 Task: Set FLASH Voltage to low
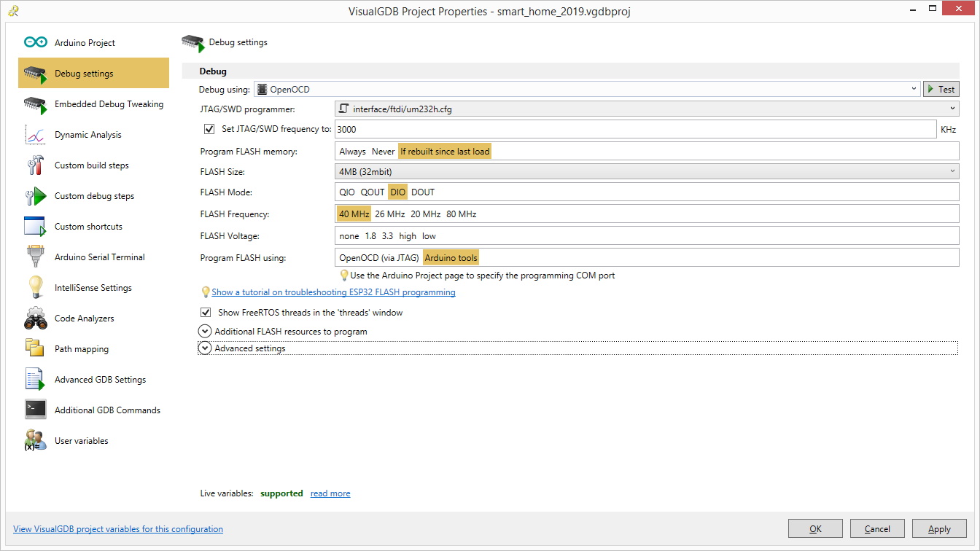429,236
